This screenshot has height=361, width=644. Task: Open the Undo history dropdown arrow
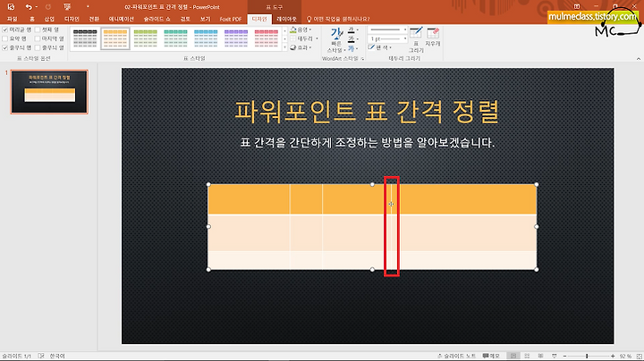[36, 7]
